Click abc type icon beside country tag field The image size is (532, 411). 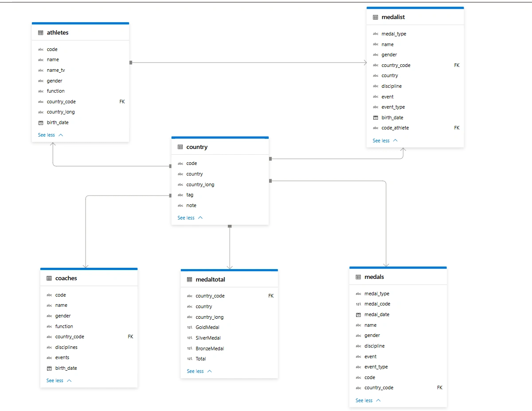pos(180,195)
